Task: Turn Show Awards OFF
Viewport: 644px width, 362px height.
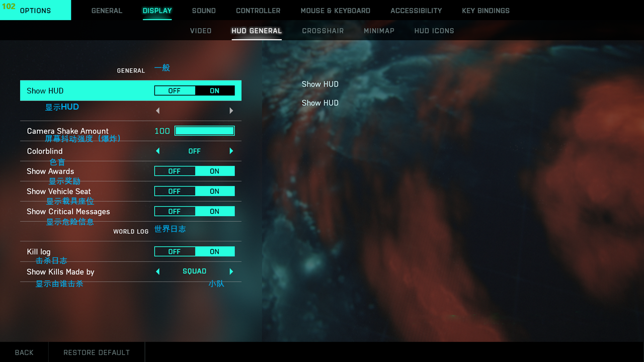Action: click(x=175, y=171)
